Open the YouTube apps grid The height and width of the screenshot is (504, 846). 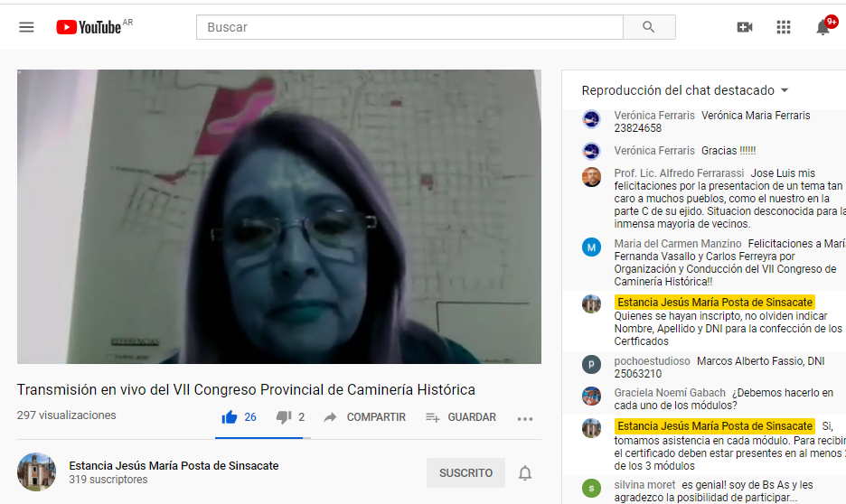coord(784,27)
